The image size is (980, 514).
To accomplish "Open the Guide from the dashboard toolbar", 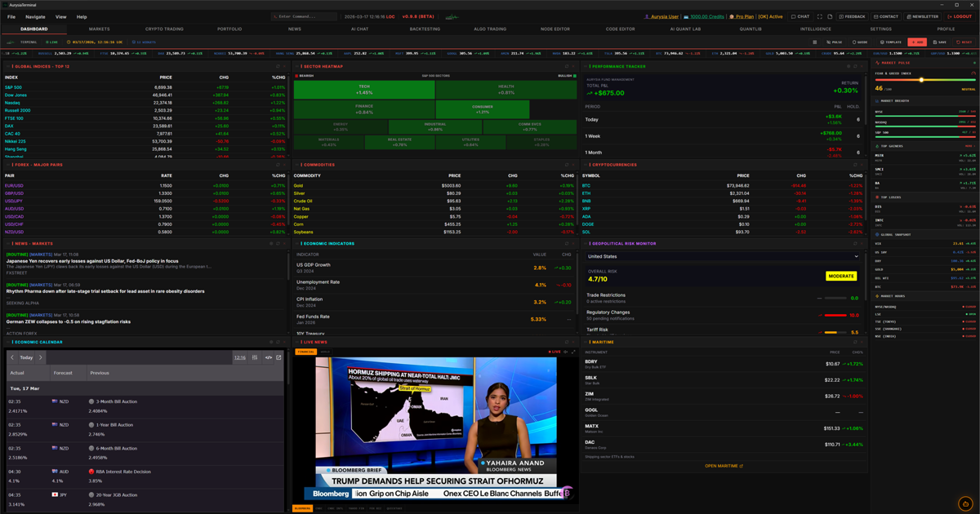I will point(856,40).
